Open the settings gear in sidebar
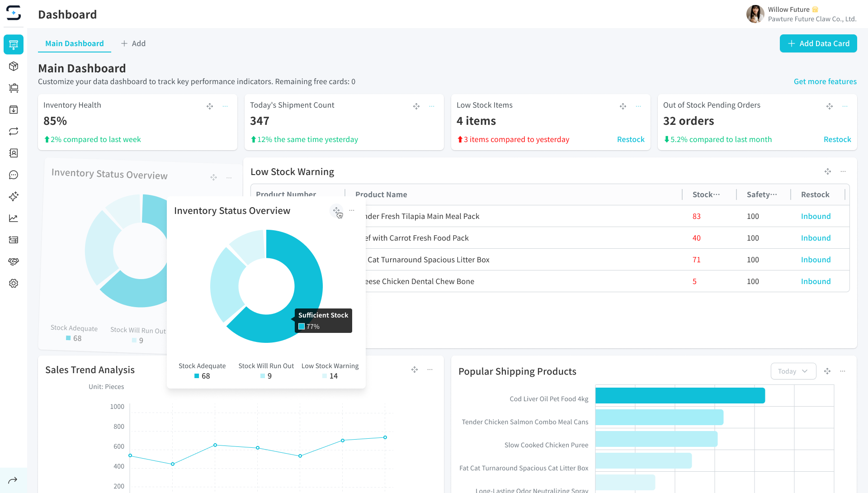Image resolution: width=868 pixels, height=493 pixels. click(x=14, y=284)
